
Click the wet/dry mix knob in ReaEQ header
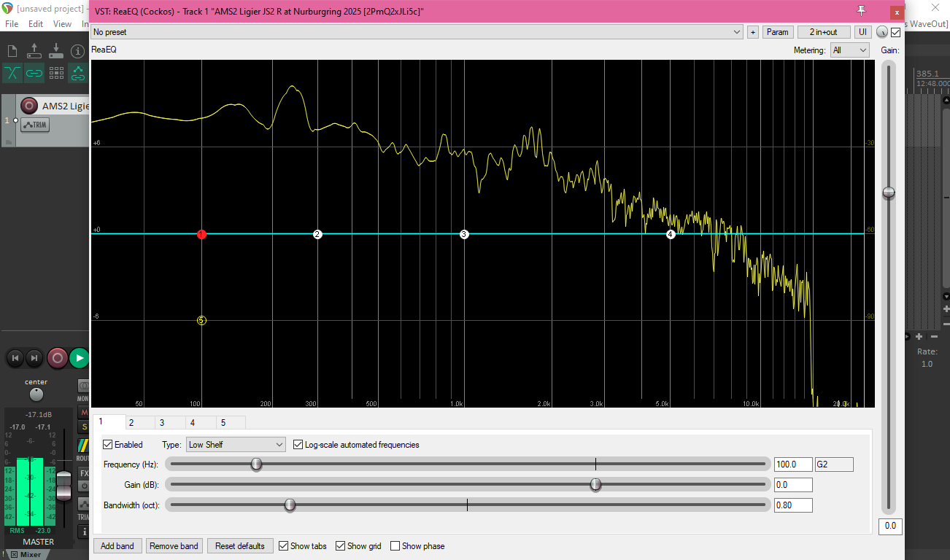point(882,32)
